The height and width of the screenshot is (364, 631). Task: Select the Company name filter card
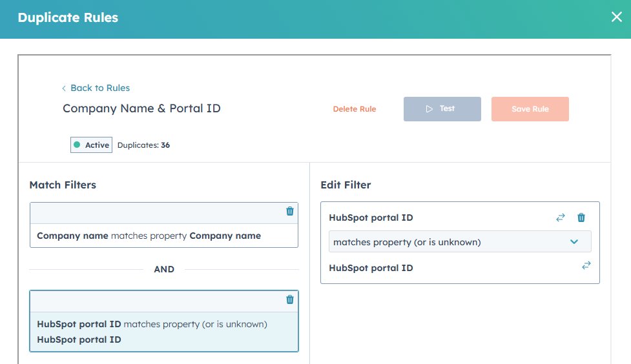[164, 225]
